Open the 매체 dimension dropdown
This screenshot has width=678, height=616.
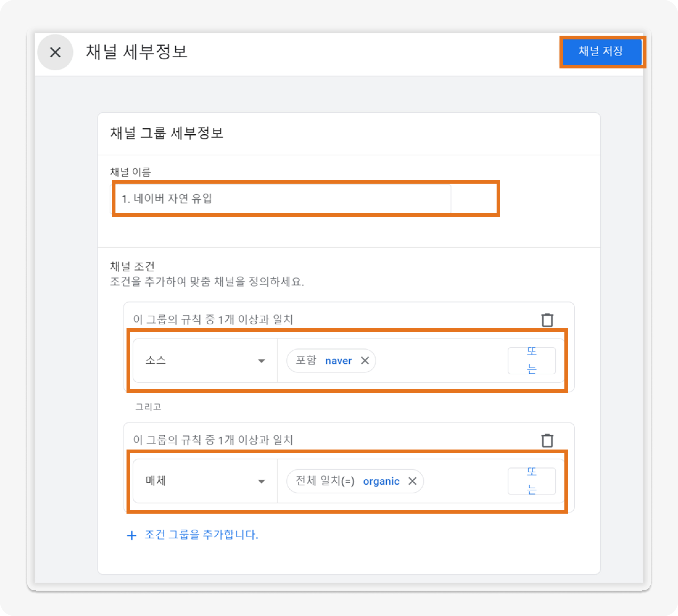pos(205,481)
